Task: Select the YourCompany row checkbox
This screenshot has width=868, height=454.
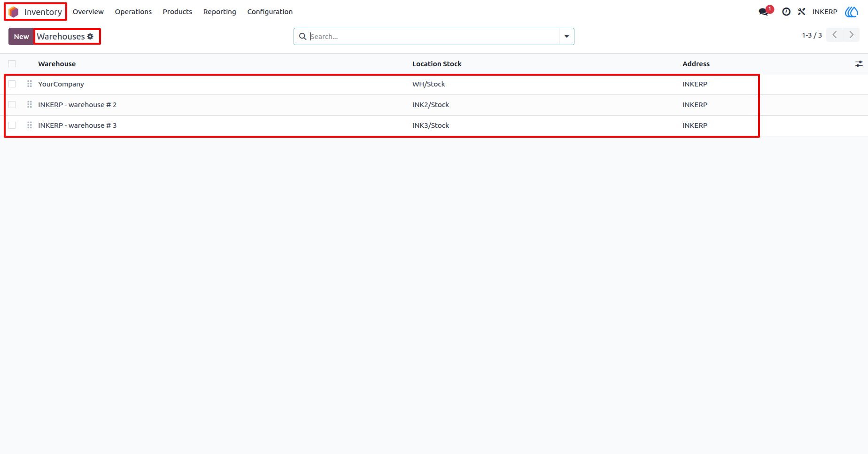Action: click(x=12, y=84)
